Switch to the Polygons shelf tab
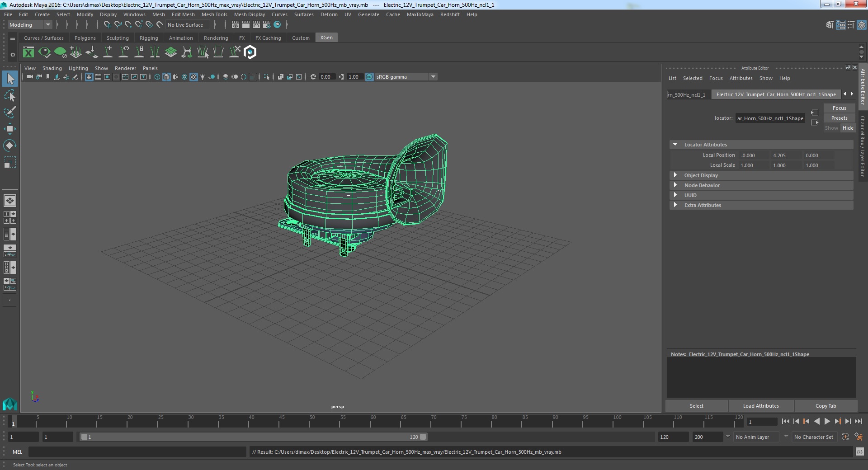This screenshot has width=868, height=470. [x=85, y=38]
